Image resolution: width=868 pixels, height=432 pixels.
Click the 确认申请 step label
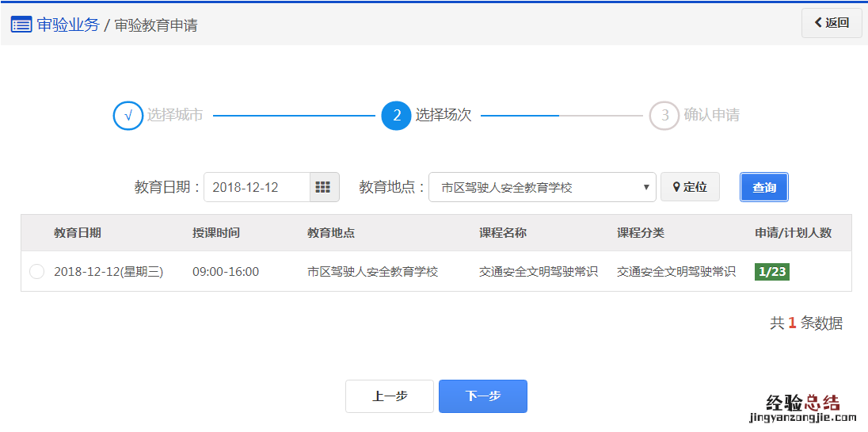(711, 116)
